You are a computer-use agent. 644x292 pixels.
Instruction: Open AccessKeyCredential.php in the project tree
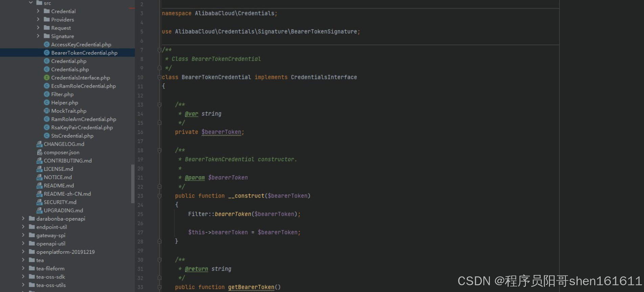coord(81,45)
